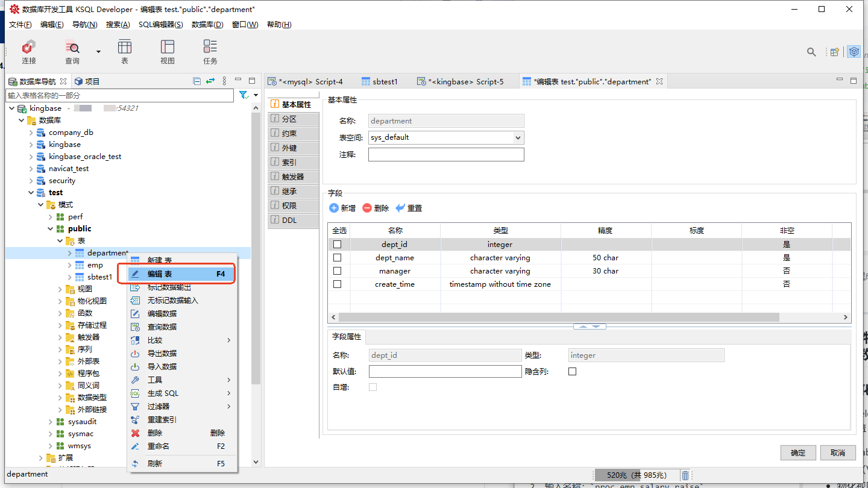The image size is (868, 488).
Task: Collapse the public schema node
Action: coord(51,229)
